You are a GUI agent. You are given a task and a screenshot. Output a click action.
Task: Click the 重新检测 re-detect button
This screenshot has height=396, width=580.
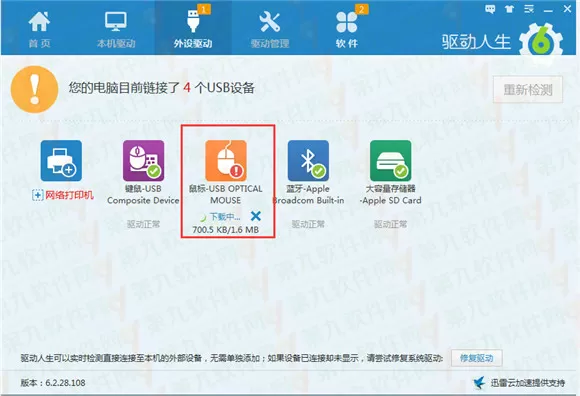[528, 89]
